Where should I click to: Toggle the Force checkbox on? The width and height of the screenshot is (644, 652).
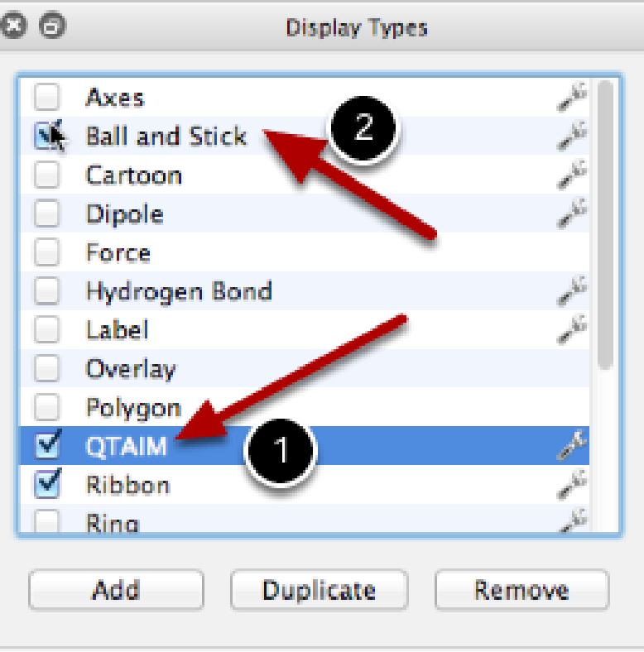[47, 253]
